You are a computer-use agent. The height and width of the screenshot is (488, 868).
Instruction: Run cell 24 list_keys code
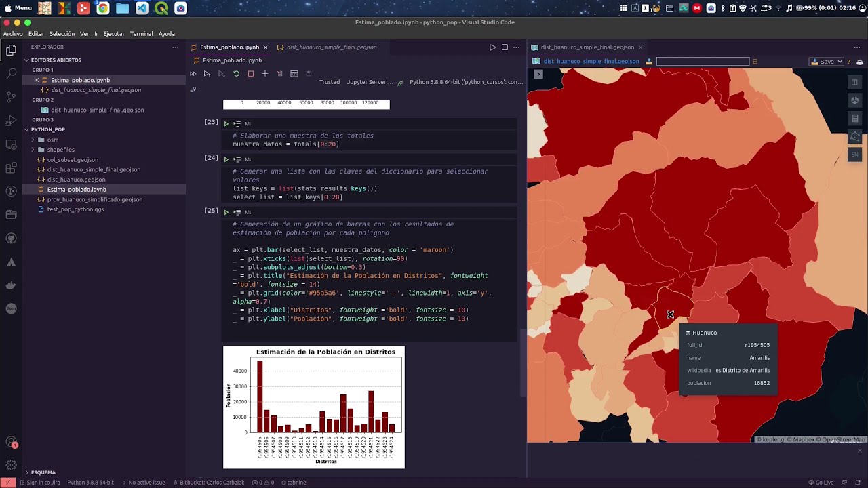tap(226, 159)
